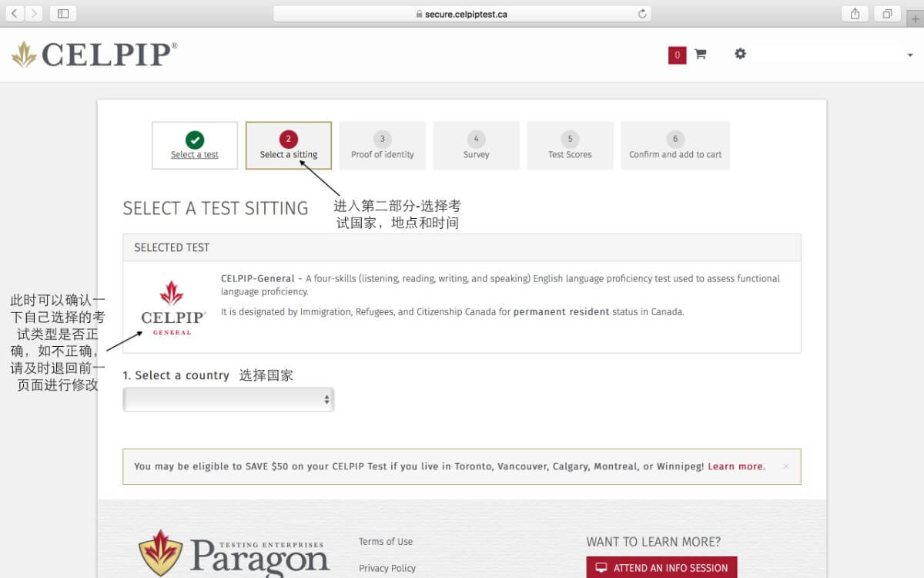Select step 2 Select a sitting

(x=289, y=145)
